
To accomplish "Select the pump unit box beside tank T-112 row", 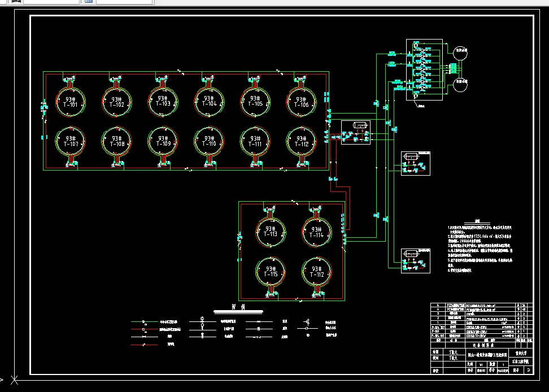I will [356, 132].
